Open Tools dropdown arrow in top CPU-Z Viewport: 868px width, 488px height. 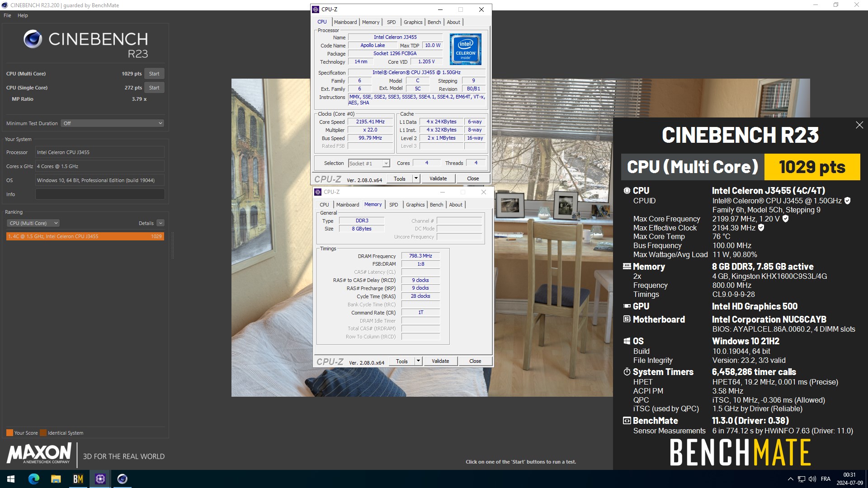(416, 179)
